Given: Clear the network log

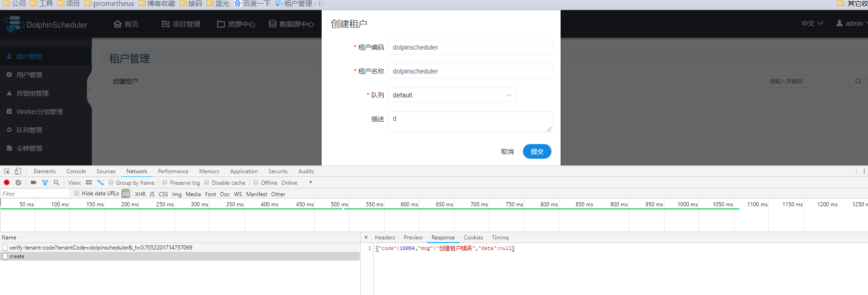Looking at the screenshot, I should coord(18,182).
